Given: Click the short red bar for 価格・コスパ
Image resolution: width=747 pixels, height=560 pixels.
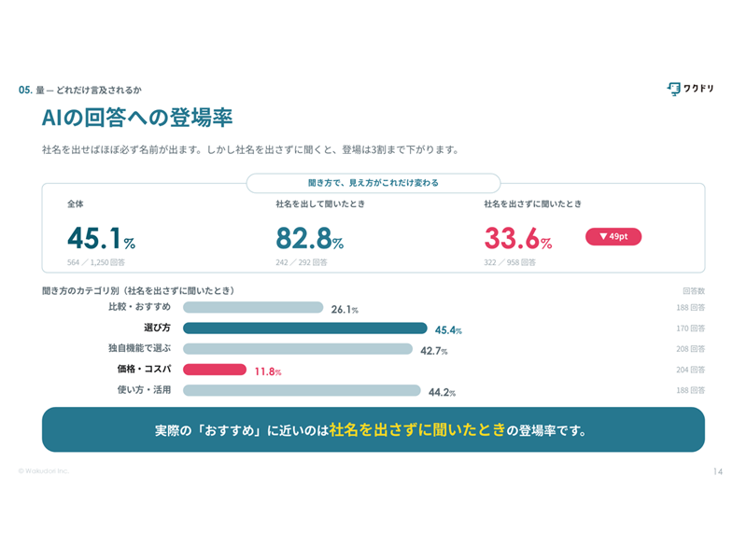Looking at the screenshot, I should (x=215, y=370).
